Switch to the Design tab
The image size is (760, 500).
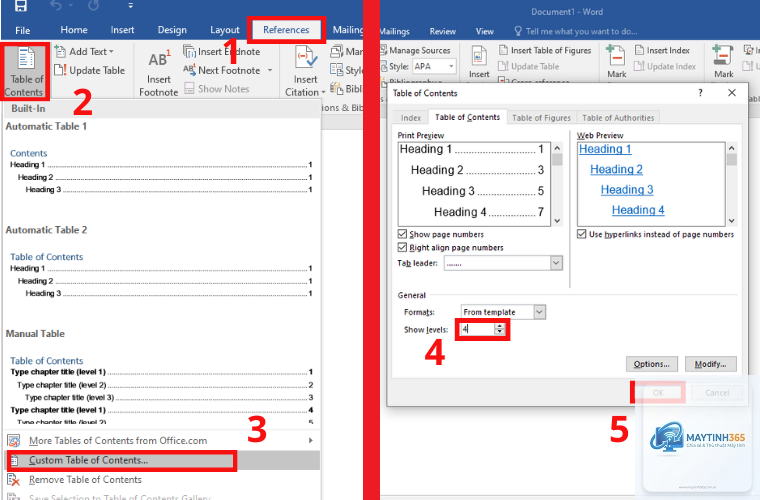point(172,30)
